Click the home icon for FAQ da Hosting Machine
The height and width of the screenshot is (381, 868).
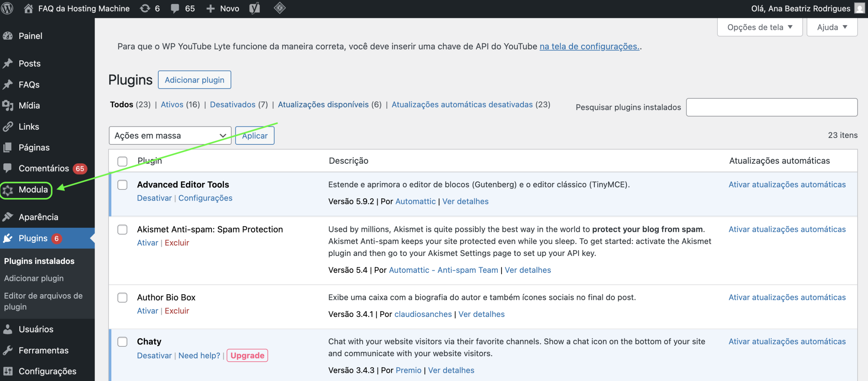click(x=28, y=8)
